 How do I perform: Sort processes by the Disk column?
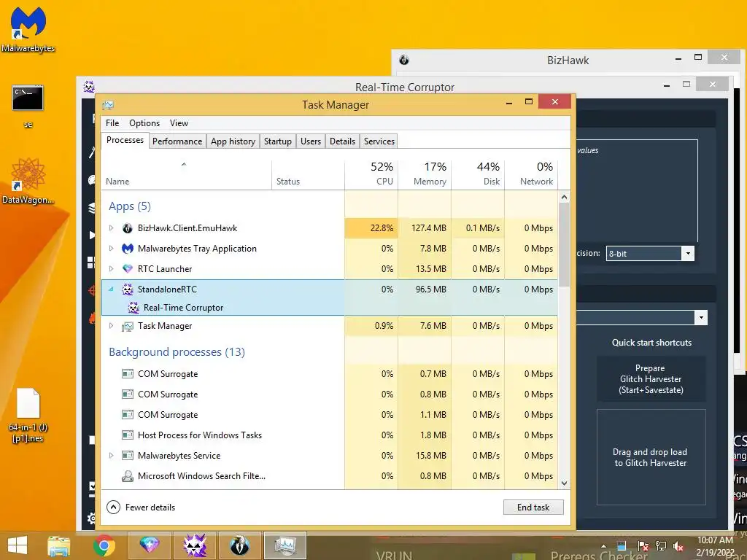479,174
